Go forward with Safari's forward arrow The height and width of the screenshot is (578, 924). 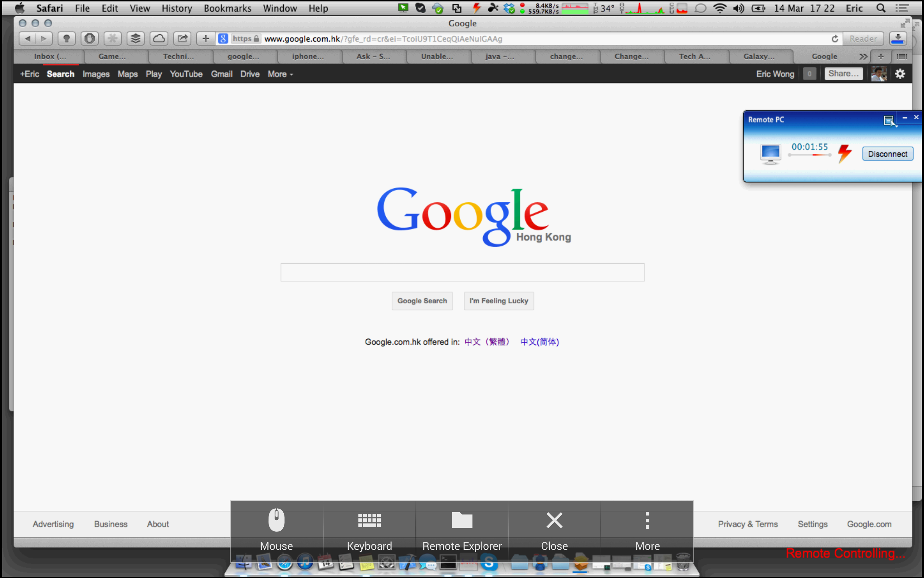(x=44, y=39)
